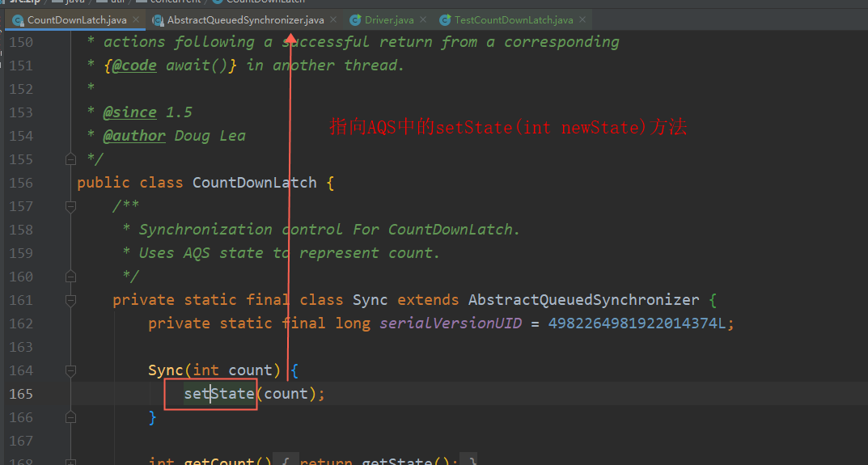Close the TestCountDownLatch.java tab

pyautogui.click(x=582, y=20)
